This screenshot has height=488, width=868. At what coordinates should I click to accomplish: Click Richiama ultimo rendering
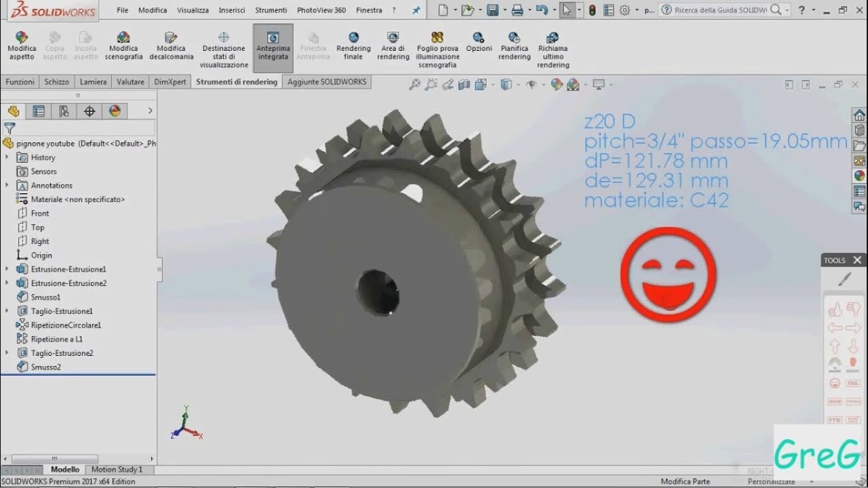pyautogui.click(x=553, y=50)
